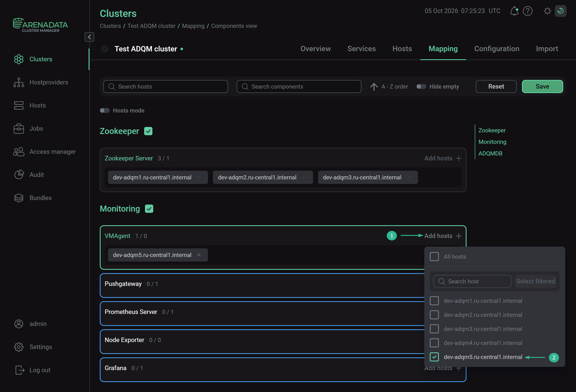Viewport: 576px width, 392px height.
Task: Toggle Hide empty switch
Action: (x=421, y=86)
